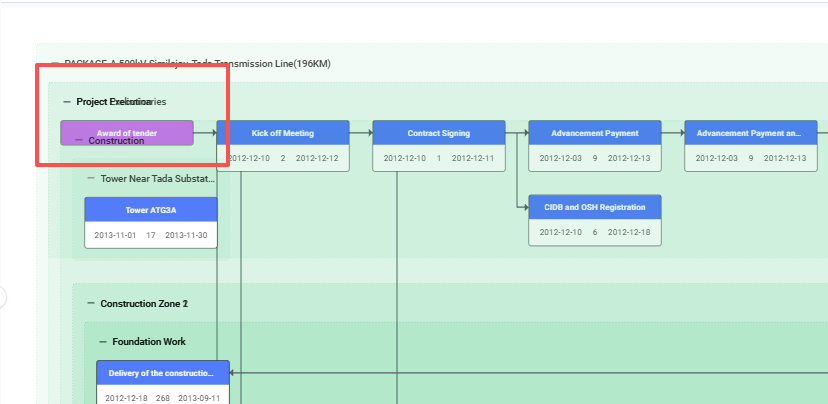Collapse the Tower Near Tada Substation group
The height and width of the screenshot is (404, 828).
click(91, 179)
